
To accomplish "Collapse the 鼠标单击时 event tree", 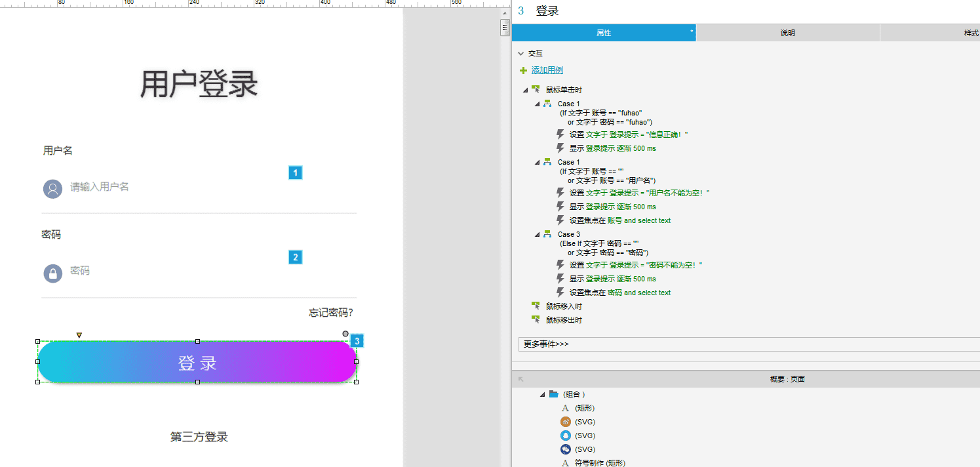I will [x=525, y=90].
